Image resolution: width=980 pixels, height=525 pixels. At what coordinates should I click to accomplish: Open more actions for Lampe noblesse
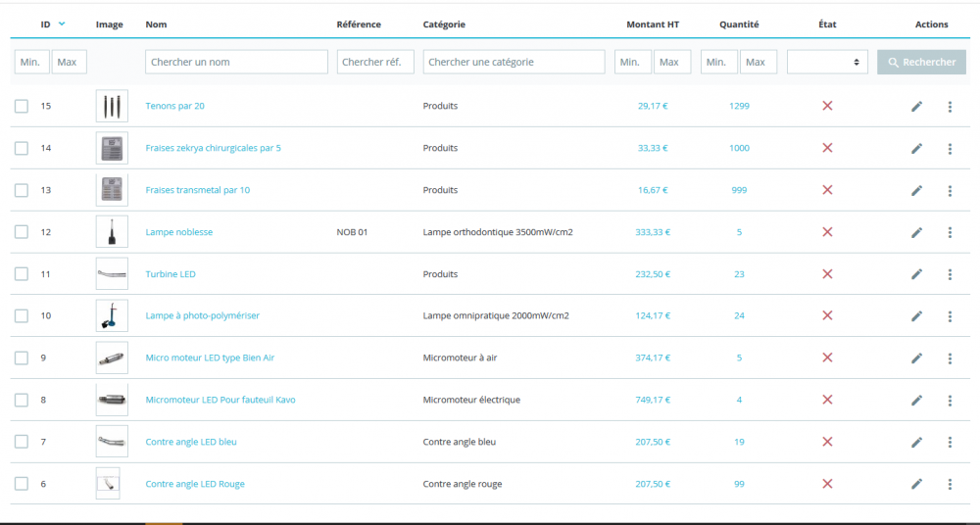[x=950, y=232]
